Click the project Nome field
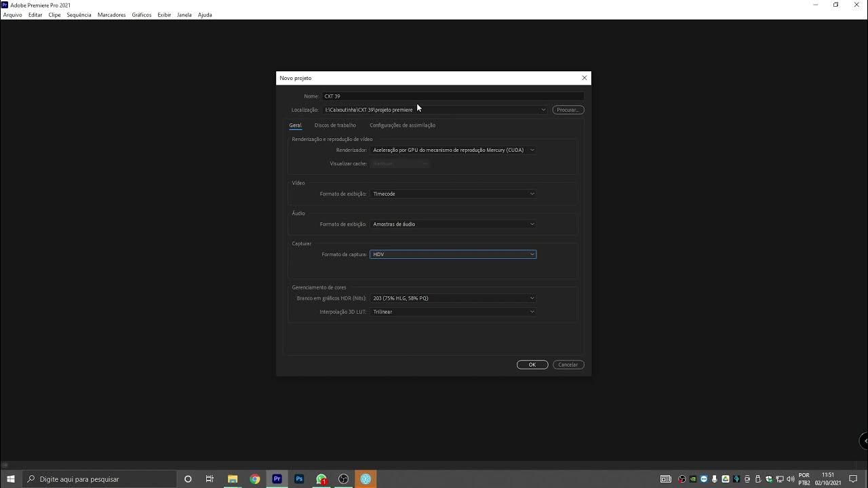868x488 pixels. [x=453, y=96]
